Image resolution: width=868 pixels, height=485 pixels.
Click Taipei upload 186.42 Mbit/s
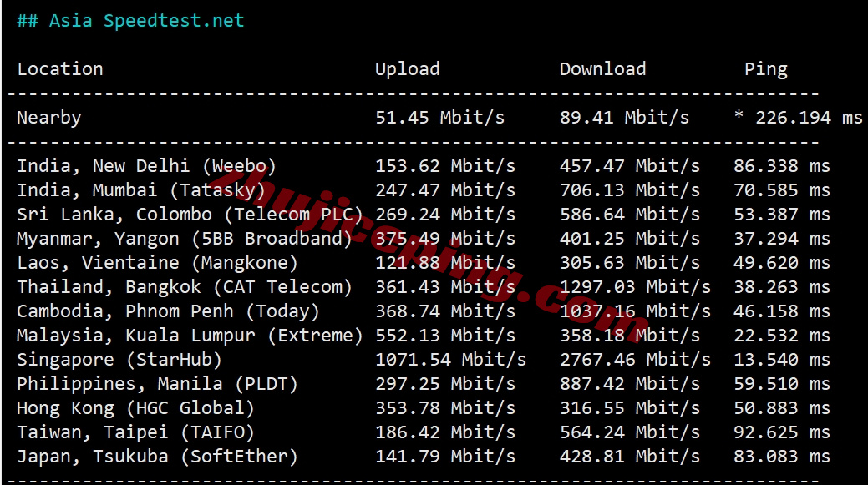445,432
